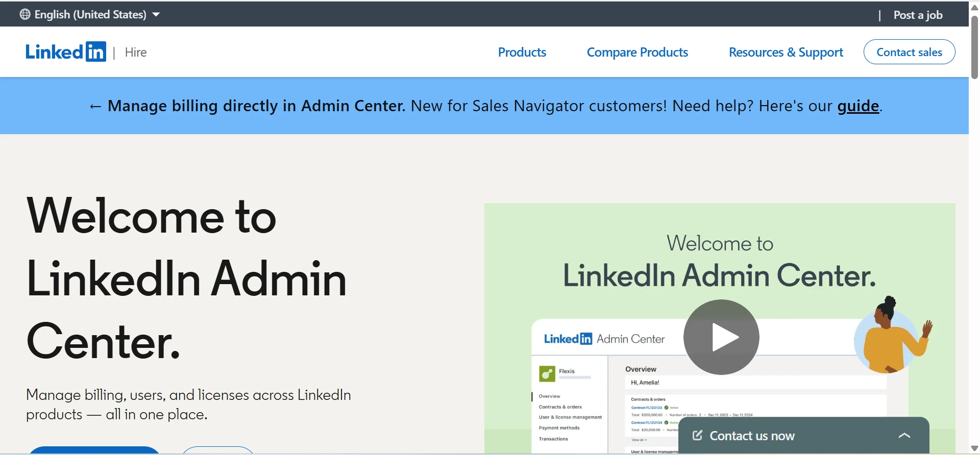Click the Welcome to LinkedIn Admin Center video thumbnail heading
Image resolution: width=980 pixels, height=455 pixels.
click(x=720, y=260)
